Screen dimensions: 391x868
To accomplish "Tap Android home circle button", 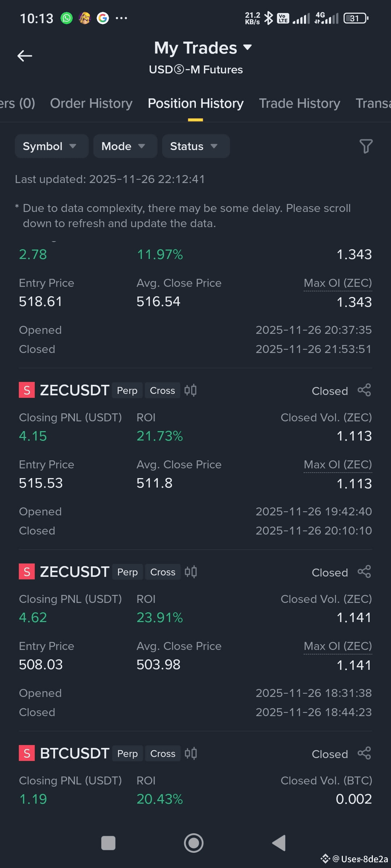I will point(194,843).
